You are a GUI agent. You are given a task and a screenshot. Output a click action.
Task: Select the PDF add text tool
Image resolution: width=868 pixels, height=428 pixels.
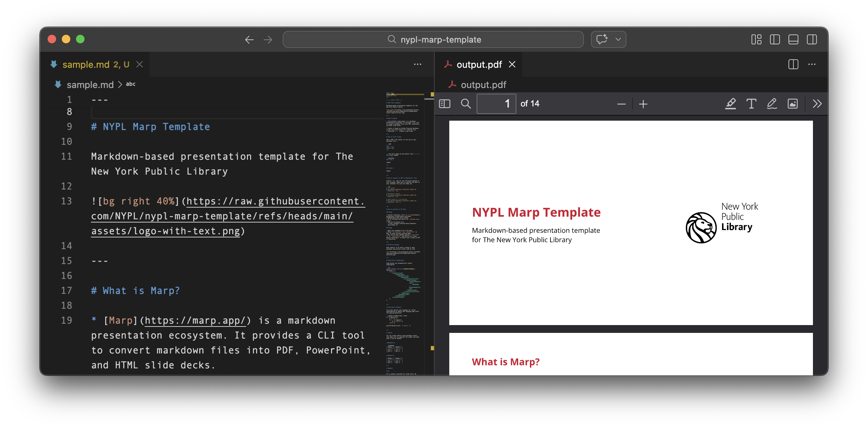pyautogui.click(x=751, y=104)
